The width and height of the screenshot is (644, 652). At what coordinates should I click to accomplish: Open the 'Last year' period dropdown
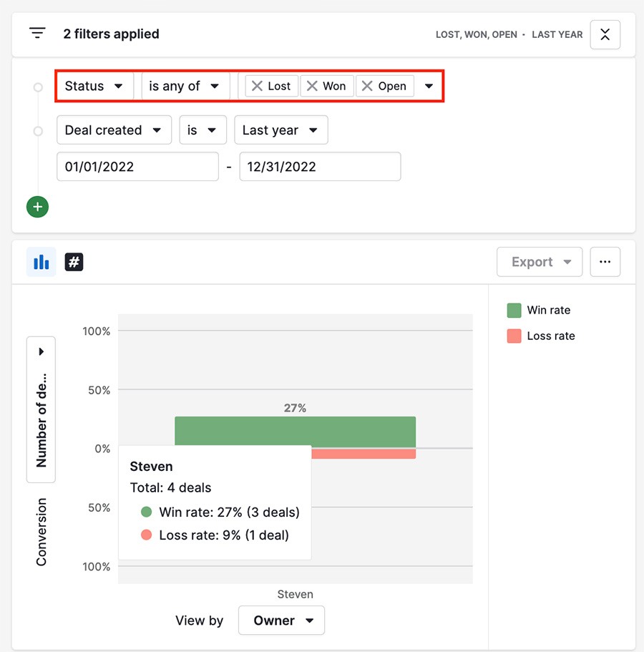[x=280, y=130]
